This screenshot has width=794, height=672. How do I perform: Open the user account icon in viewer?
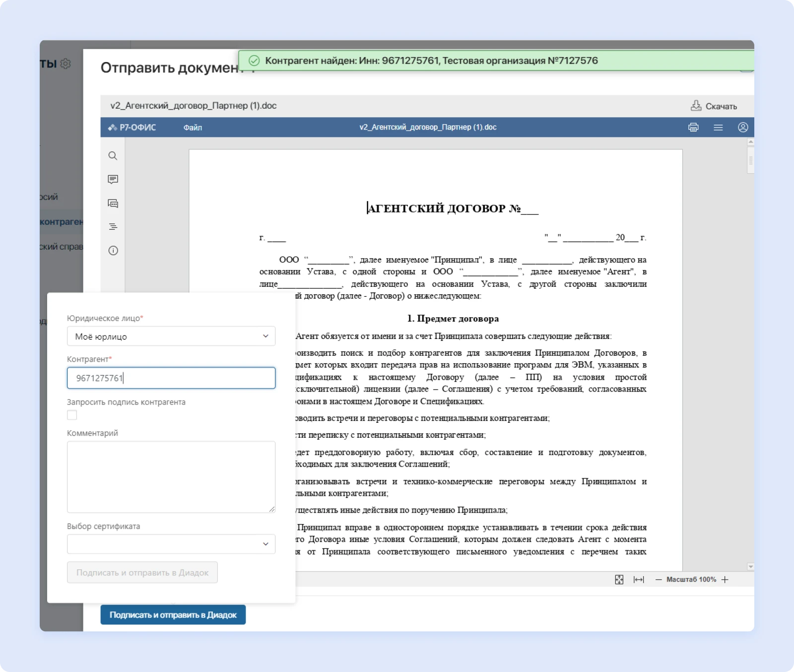742,127
